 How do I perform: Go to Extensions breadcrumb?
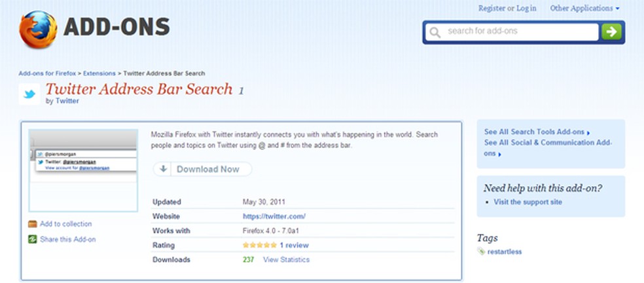click(99, 73)
